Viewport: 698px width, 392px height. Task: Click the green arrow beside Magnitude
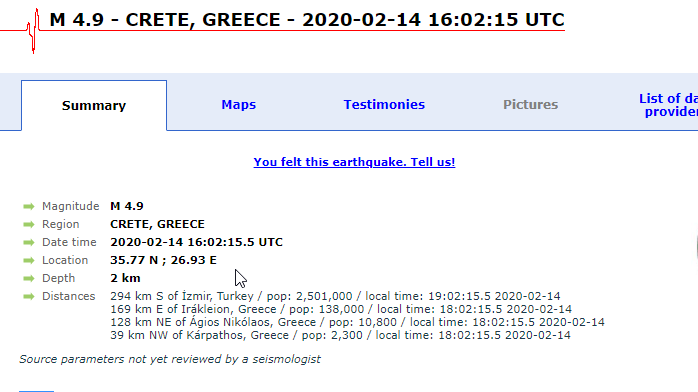29,206
